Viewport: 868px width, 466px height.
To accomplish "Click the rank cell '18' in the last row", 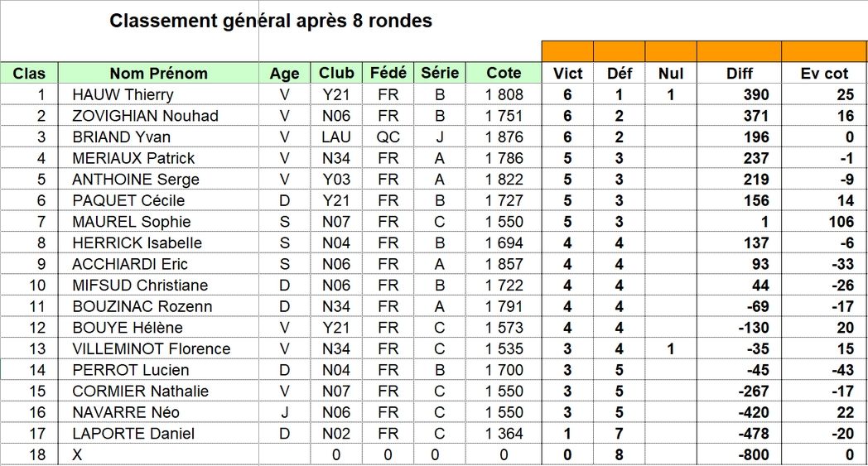I will pos(29,454).
